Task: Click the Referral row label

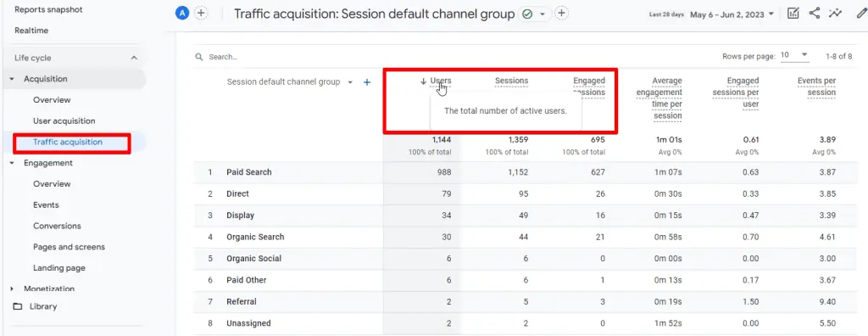Action: tap(242, 301)
